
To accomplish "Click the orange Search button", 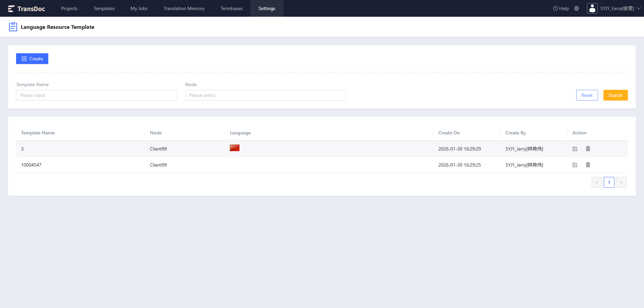I will click(x=615, y=95).
